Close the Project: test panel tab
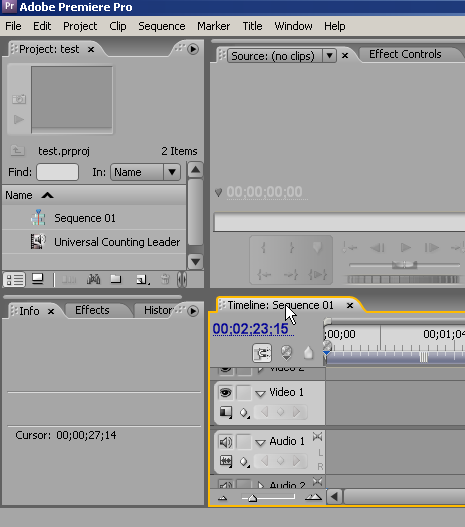Viewport: 465px width, 527px height. [91, 49]
